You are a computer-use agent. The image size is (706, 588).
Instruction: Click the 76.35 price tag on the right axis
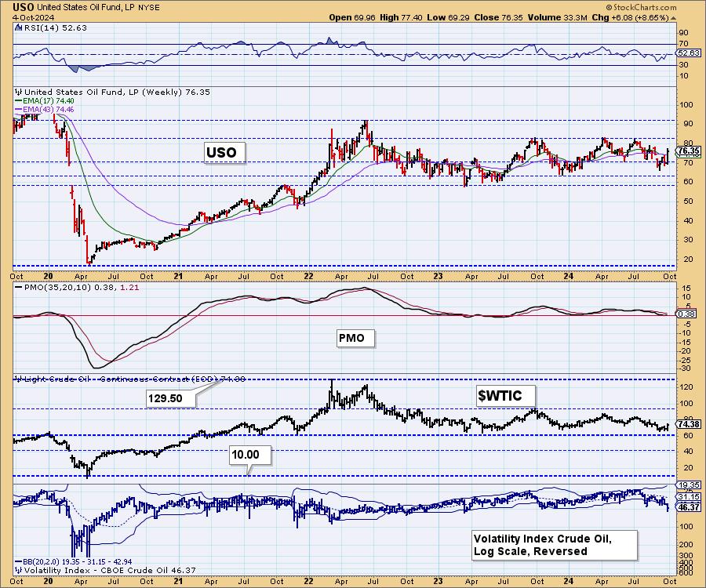pos(689,151)
